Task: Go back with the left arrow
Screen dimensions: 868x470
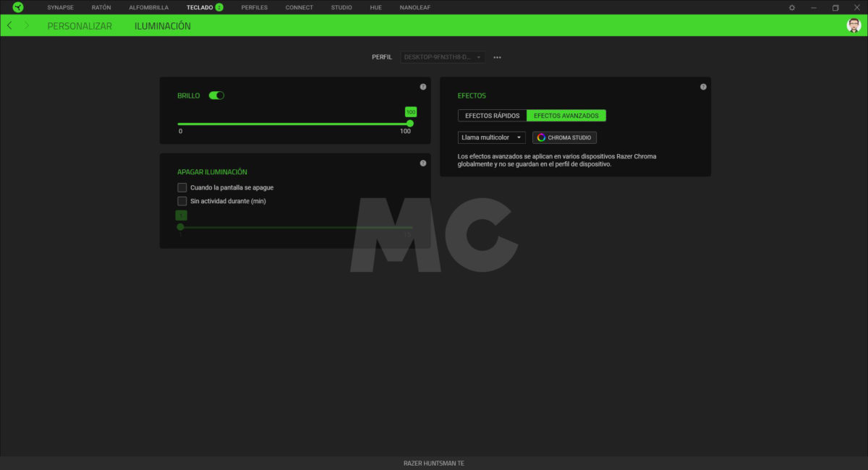Action: [x=9, y=25]
